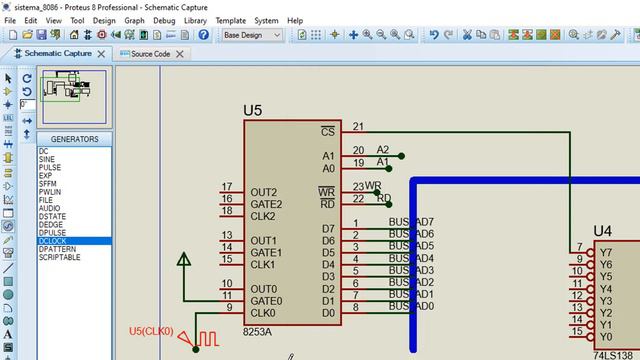
Task: Open the hammer tool icon
Action: tap(615, 35)
